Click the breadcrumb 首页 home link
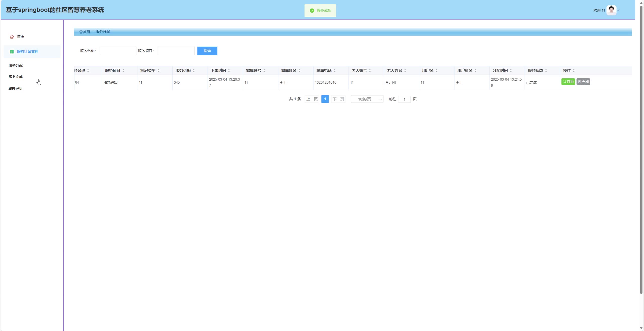644x331 pixels. pos(85,32)
